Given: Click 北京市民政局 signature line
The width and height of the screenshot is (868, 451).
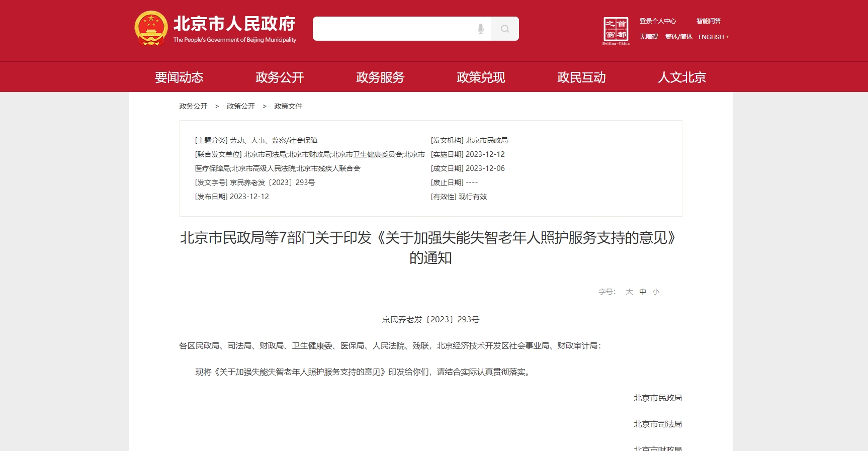Looking at the screenshot, I should pyautogui.click(x=658, y=398).
